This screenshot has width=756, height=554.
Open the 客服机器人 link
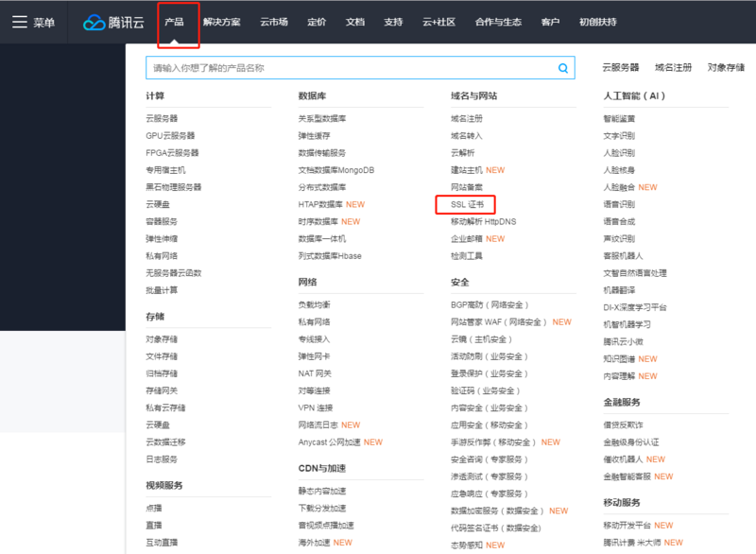pyautogui.click(x=623, y=256)
